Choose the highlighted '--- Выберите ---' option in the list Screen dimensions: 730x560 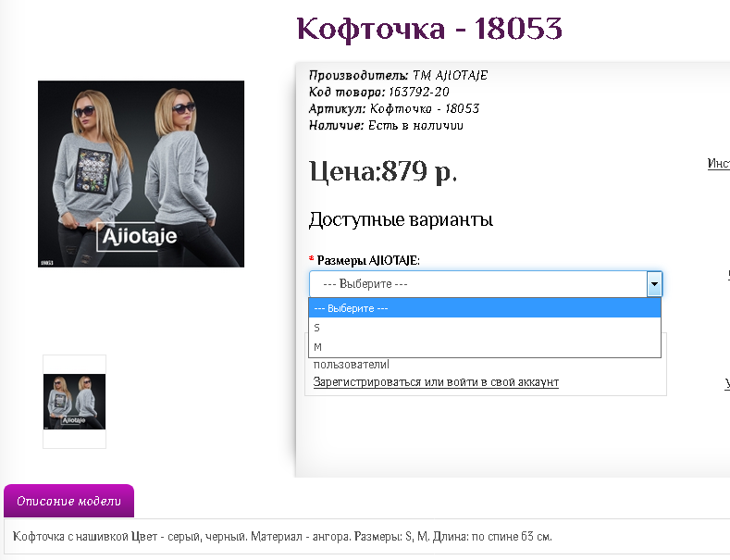[485, 308]
